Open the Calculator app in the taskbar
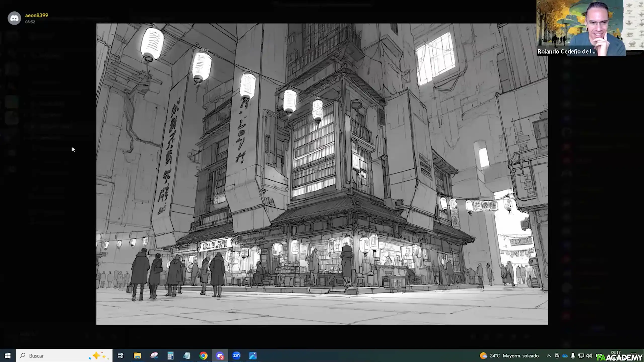Image resolution: width=644 pixels, height=362 pixels. 171,356
